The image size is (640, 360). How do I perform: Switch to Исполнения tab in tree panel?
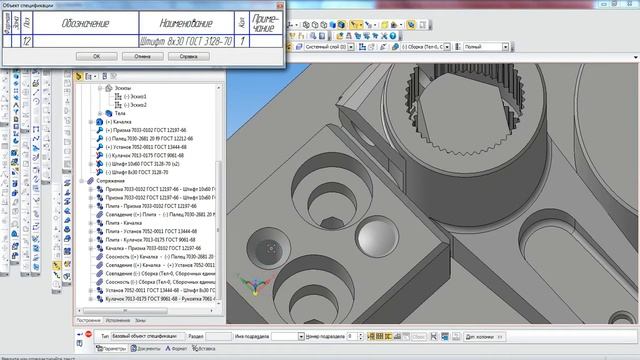click(118, 320)
